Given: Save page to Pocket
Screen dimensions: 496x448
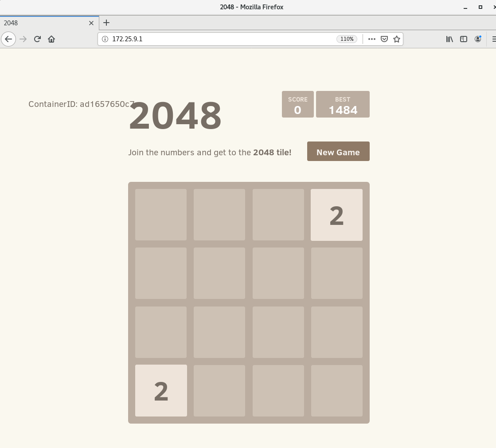Looking at the screenshot, I should (384, 39).
